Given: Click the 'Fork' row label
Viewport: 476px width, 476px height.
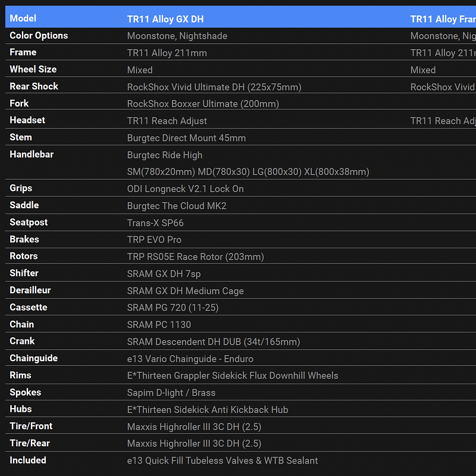Looking at the screenshot, I should pos(19,103).
